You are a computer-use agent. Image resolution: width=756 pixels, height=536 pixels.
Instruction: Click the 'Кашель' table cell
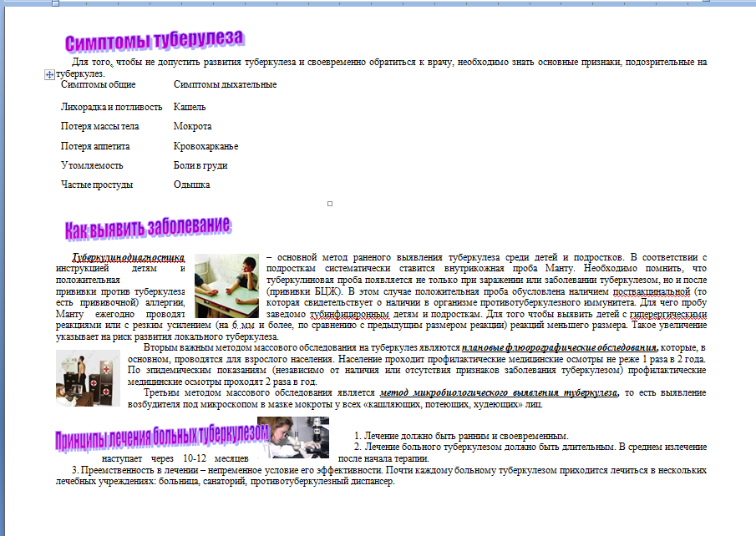(x=190, y=107)
